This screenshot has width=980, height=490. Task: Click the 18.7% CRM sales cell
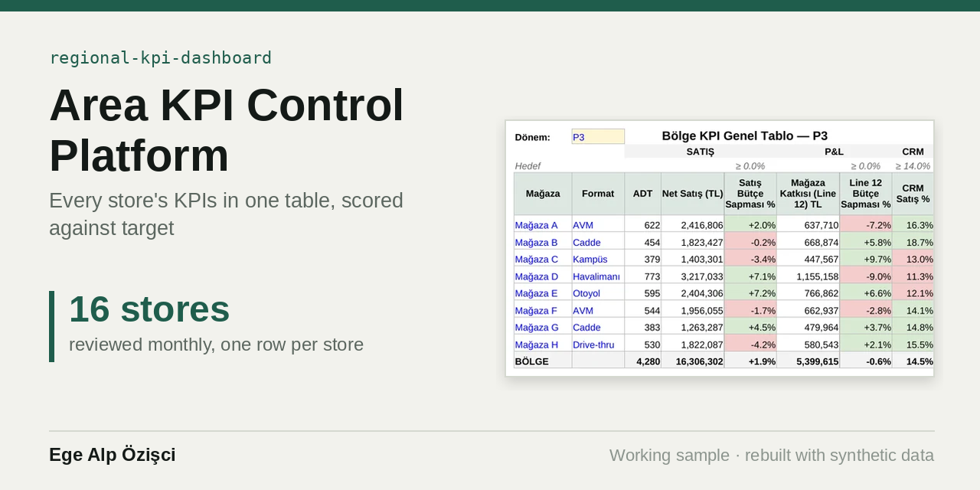pyautogui.click(x=913, y=242)
